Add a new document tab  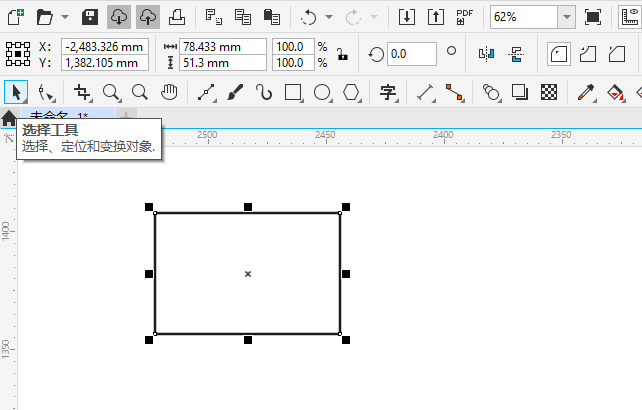click(x=126, y=115)
